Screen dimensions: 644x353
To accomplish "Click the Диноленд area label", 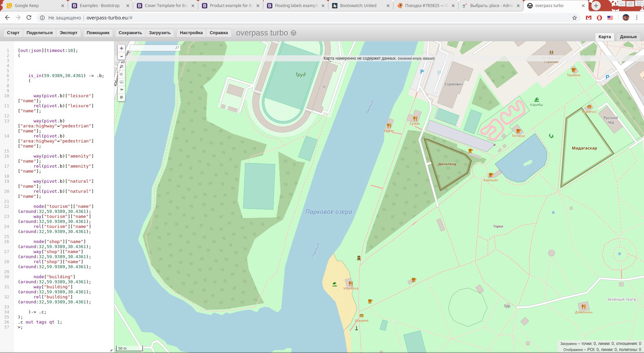I will pos(447,164).
